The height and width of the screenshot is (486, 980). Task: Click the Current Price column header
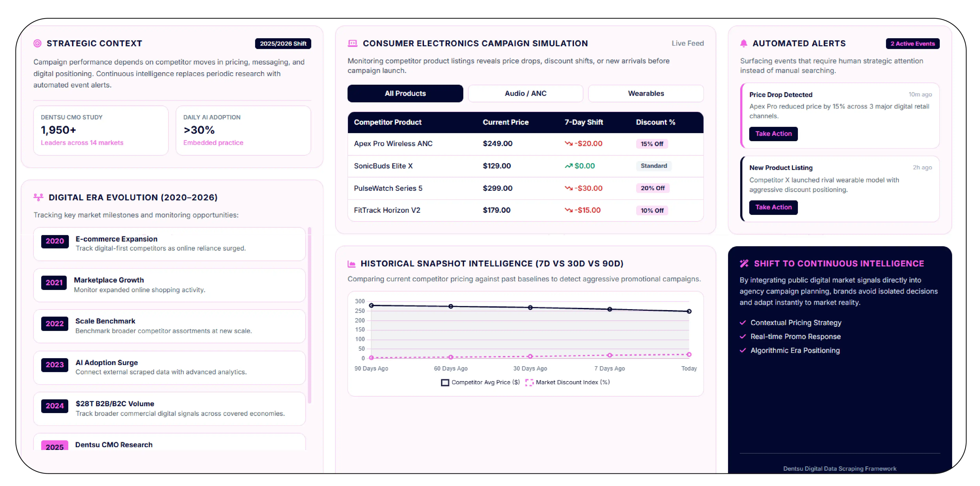506,122
